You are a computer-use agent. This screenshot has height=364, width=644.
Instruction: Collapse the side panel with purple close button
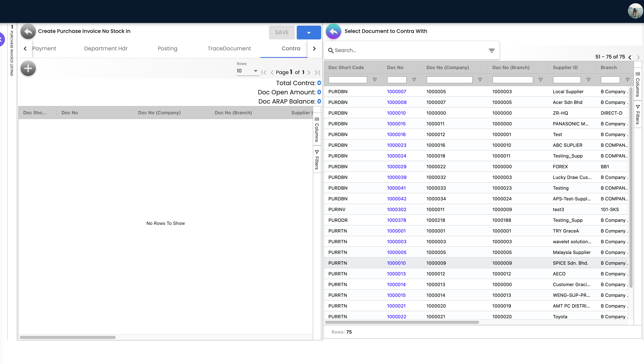(x=2, y=39)
